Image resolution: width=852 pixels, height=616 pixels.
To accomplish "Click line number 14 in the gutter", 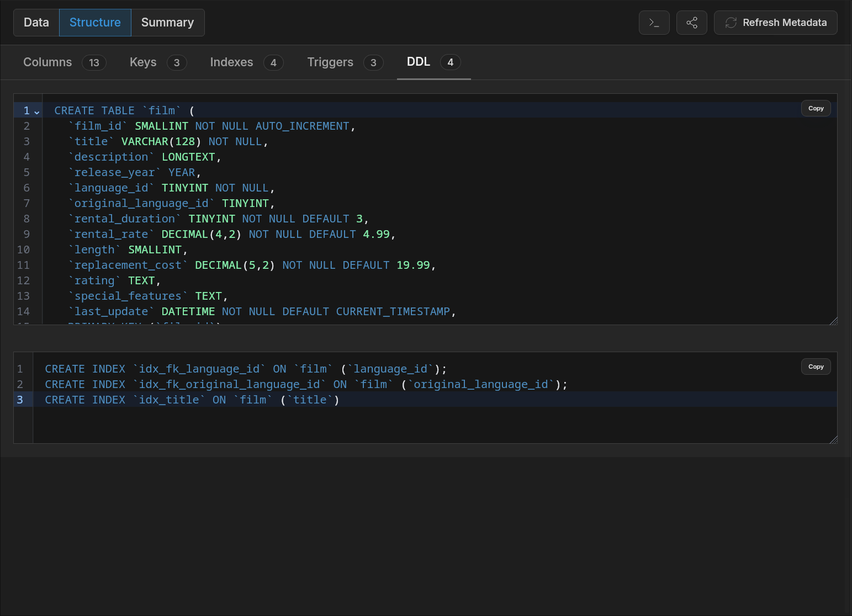I will (x=23, y=311).
